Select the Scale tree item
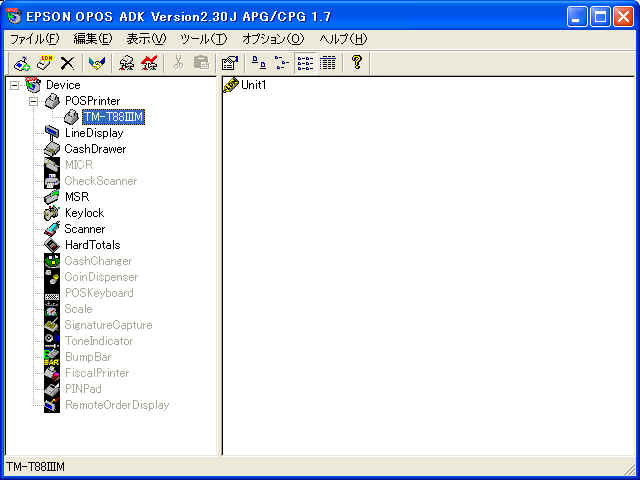Image resolution: width=640 pixels, height=480 pixels. 78,309
